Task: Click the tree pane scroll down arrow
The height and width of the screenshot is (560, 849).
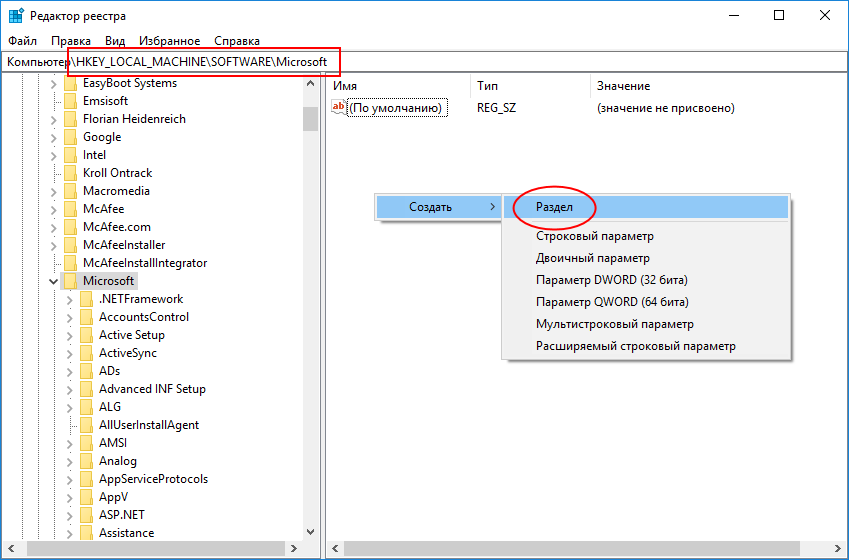Action: (x=310, y=532)
